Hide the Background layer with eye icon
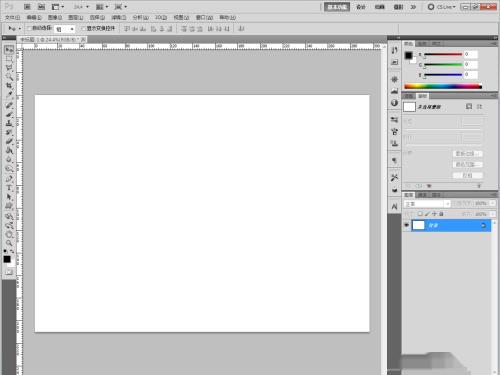Viewport: 500px width, 375px height. click(406, 225)
